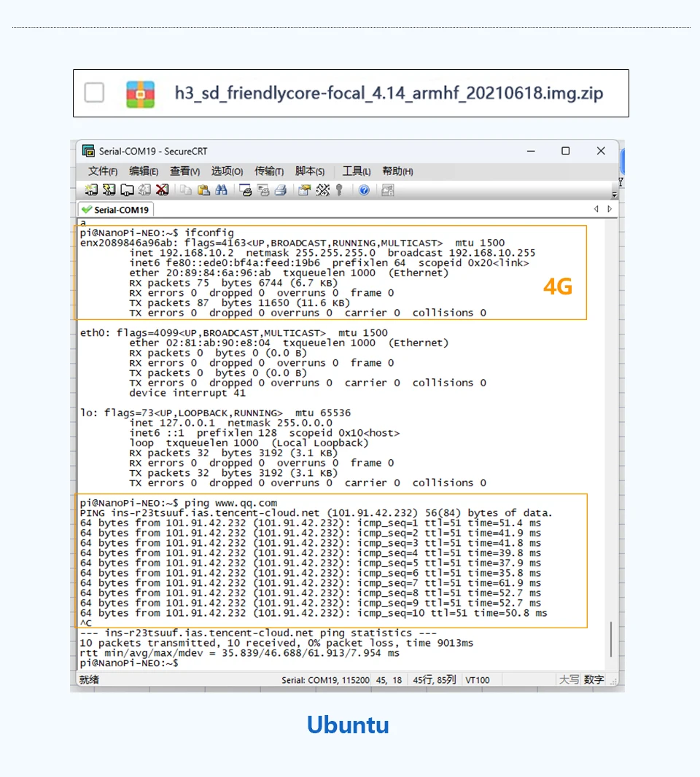This screenshot has height=777, width=700.
Task: Click green checkmark on Serial-COM19 tab
Action: tap(87, 210)
